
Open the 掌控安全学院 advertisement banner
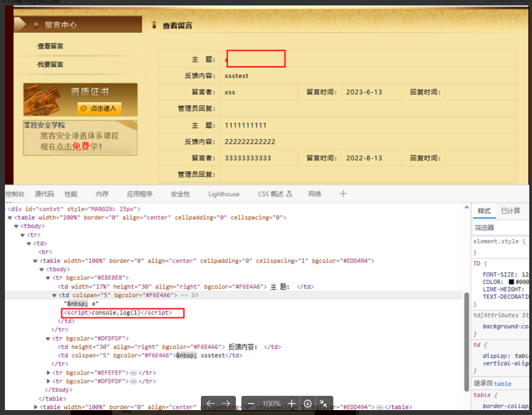tap(80, 138)
